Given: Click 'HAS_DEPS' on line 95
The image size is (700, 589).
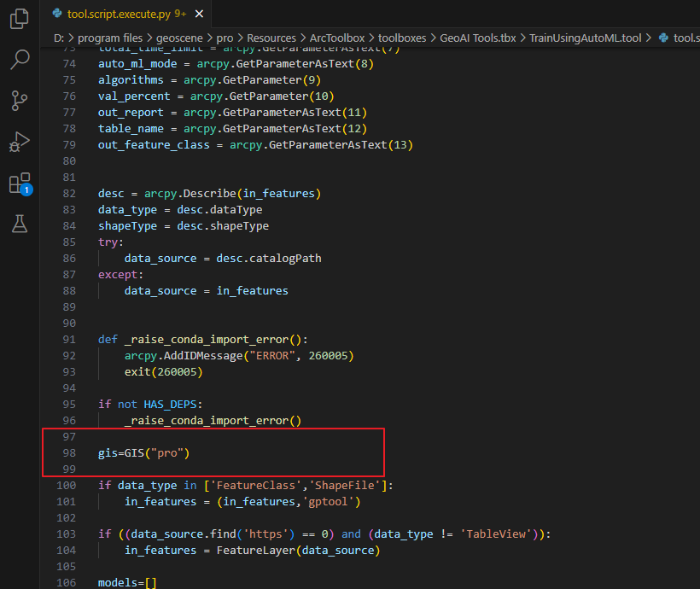Looking at the screenshot, I should point(170,404).
